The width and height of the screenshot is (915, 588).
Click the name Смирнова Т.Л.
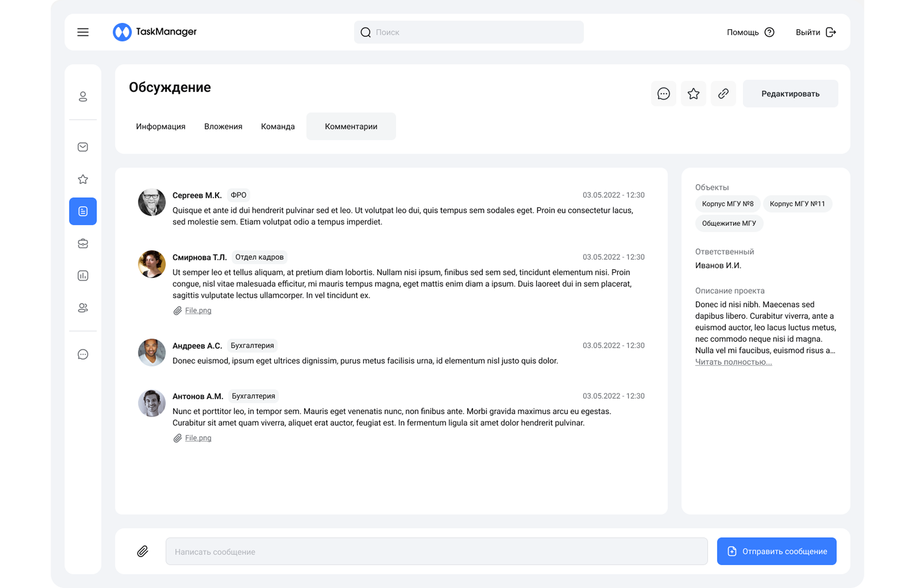(199, 257)
